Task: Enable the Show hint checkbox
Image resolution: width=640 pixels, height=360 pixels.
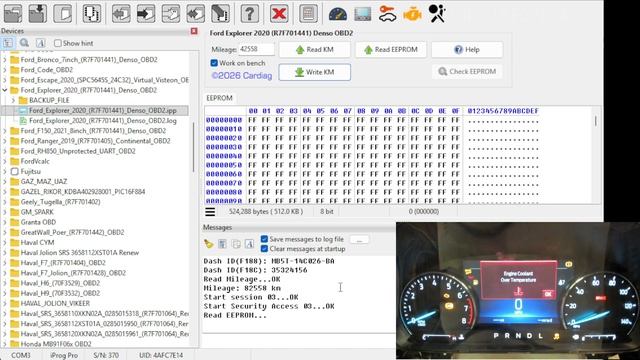Action: (58, 43)
